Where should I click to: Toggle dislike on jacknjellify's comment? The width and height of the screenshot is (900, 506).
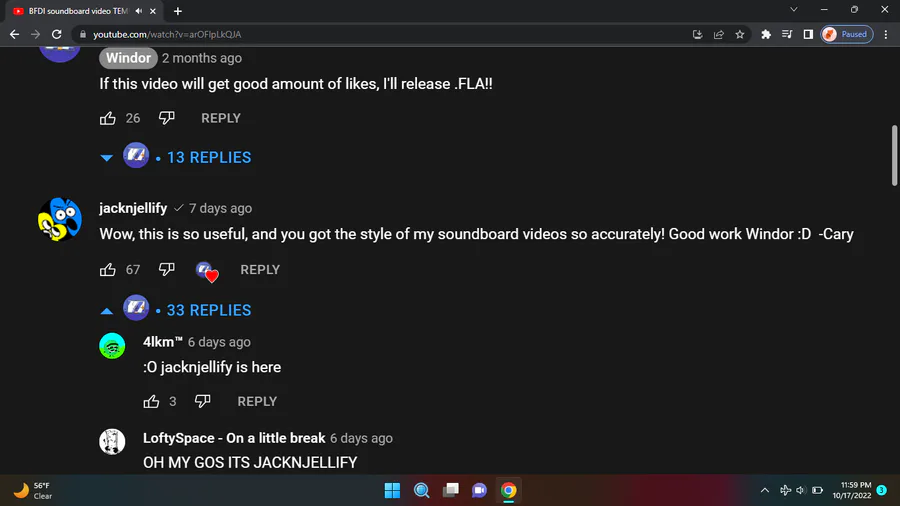click(x=166, y=269)
